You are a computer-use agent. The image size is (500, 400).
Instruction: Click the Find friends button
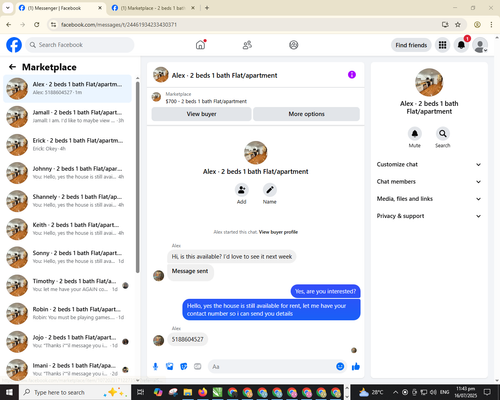tap(411, 45)
